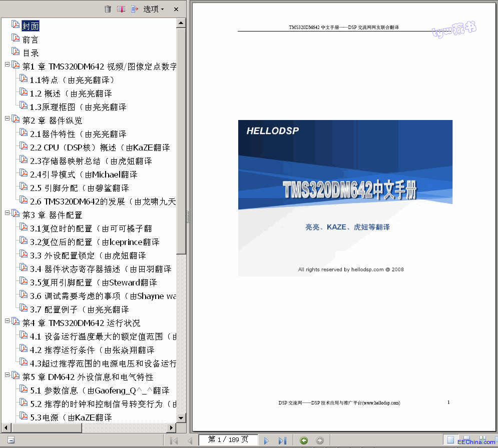Go to the next page arrow

(x=266, y=440)
